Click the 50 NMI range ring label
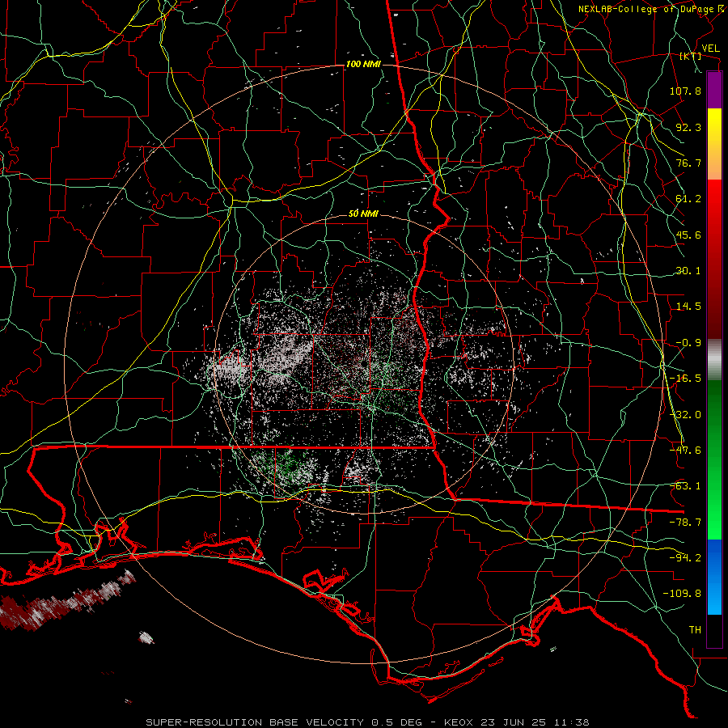Image resolution: width=728 pixels, height=728 pixels. coord(363,214)
